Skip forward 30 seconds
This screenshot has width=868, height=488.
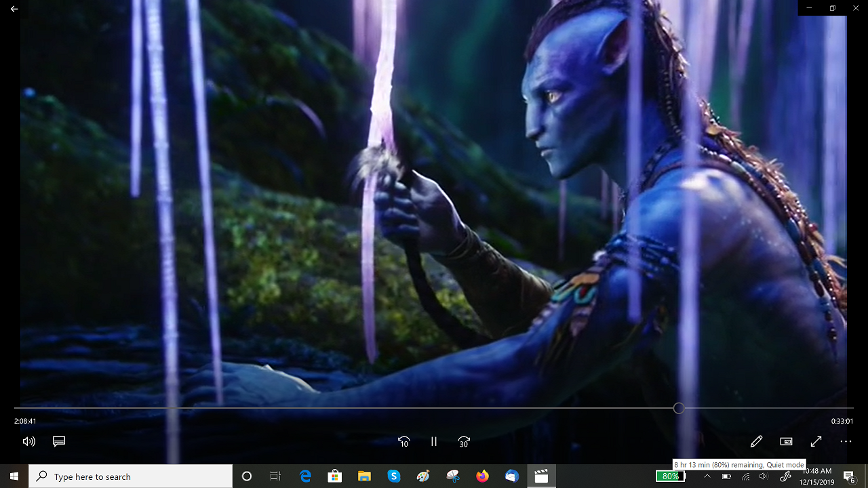click(x=464, y=441)
